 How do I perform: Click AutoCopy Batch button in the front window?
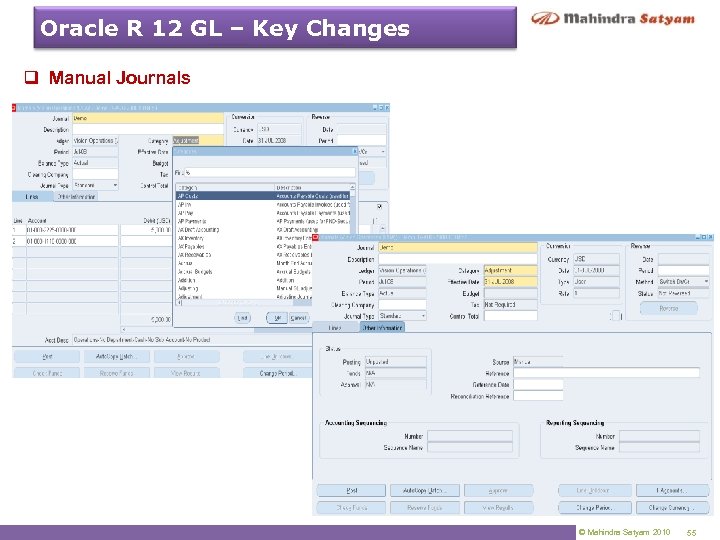click(425, 490)
